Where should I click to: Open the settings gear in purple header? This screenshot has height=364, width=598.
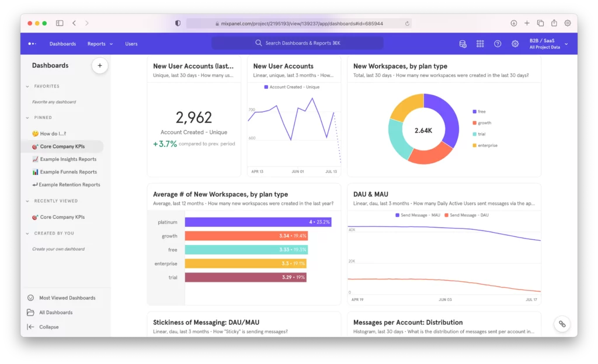pyautogui.click(x=515, y=44)
